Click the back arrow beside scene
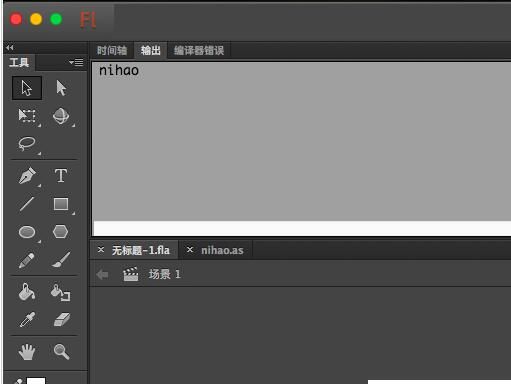 (x=102, y=275)
